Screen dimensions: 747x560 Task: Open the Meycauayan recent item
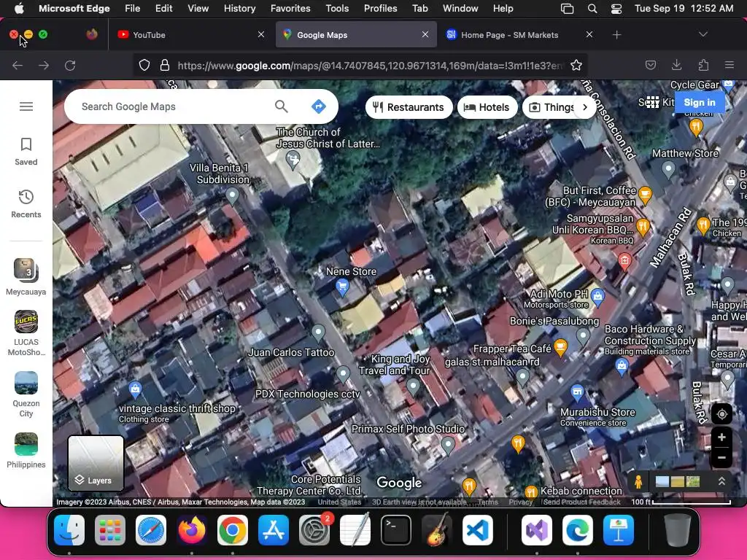tap(26, 276)
